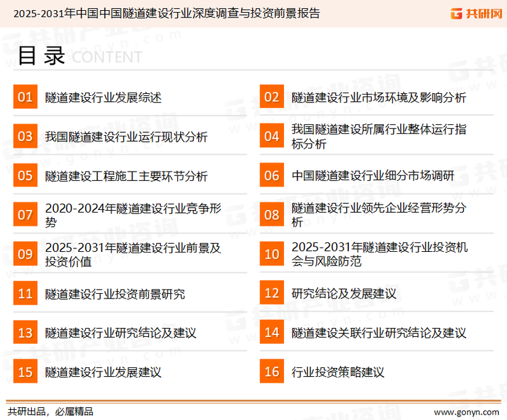Select chapter 2025-2031年隧道建设行业前景及投资价值

(133, 255)
